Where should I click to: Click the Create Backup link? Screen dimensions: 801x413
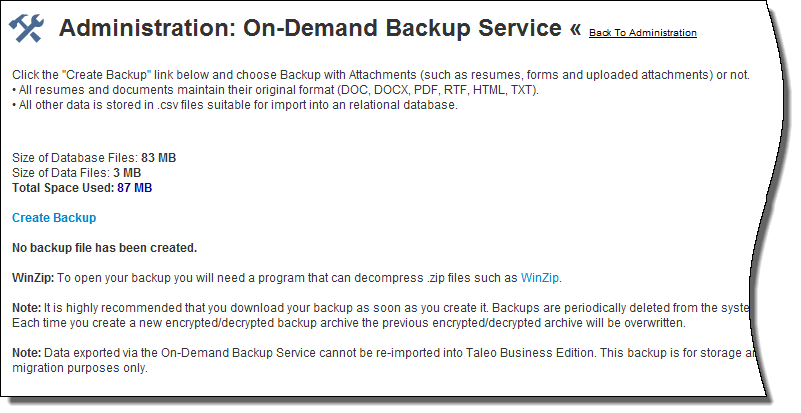coord(54,217)
